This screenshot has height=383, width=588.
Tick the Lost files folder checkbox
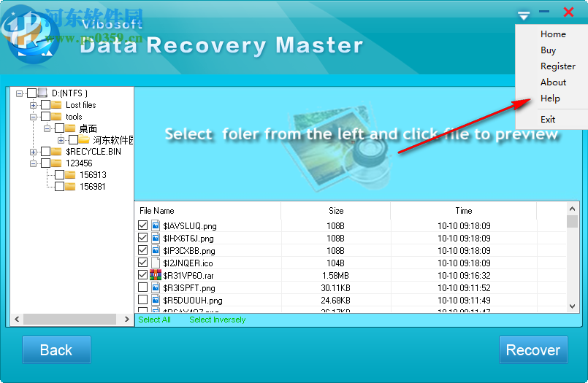(46, 104)
